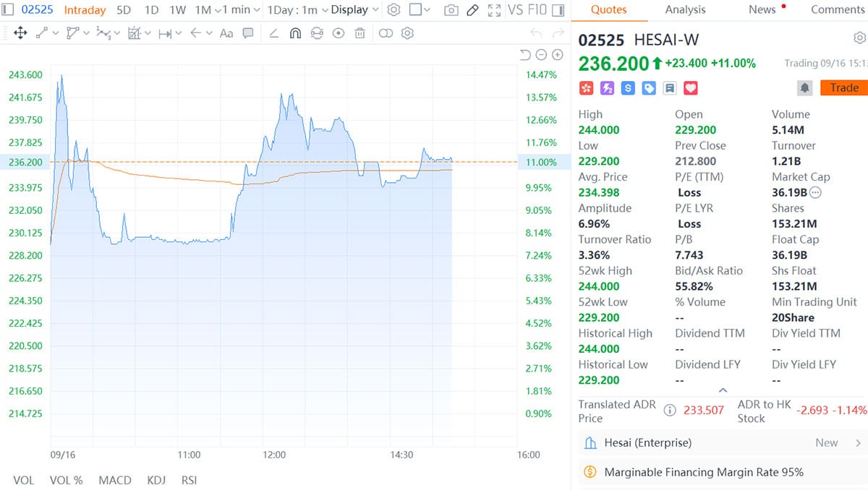
Task: Select the text annotation Aa tool
Action: (225, 33)
